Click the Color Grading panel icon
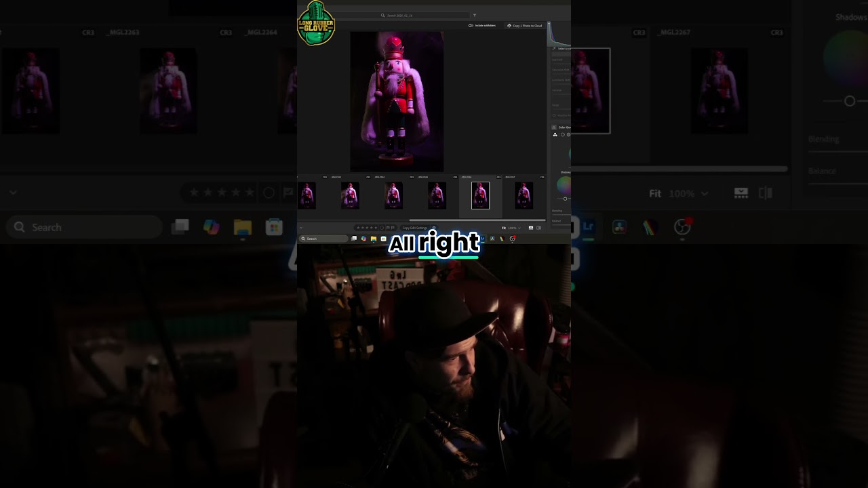The width and height of the screenshot is (868, 488). 554,127
